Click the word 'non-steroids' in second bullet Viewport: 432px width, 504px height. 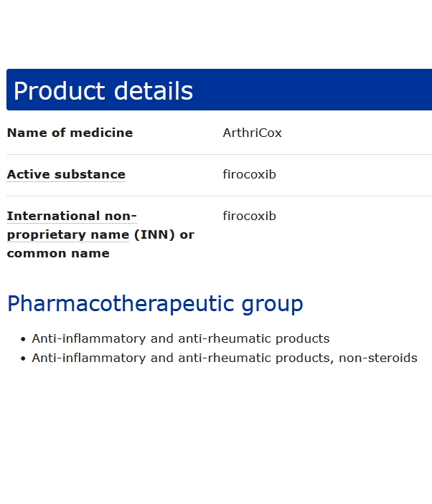tap(378, 358)
